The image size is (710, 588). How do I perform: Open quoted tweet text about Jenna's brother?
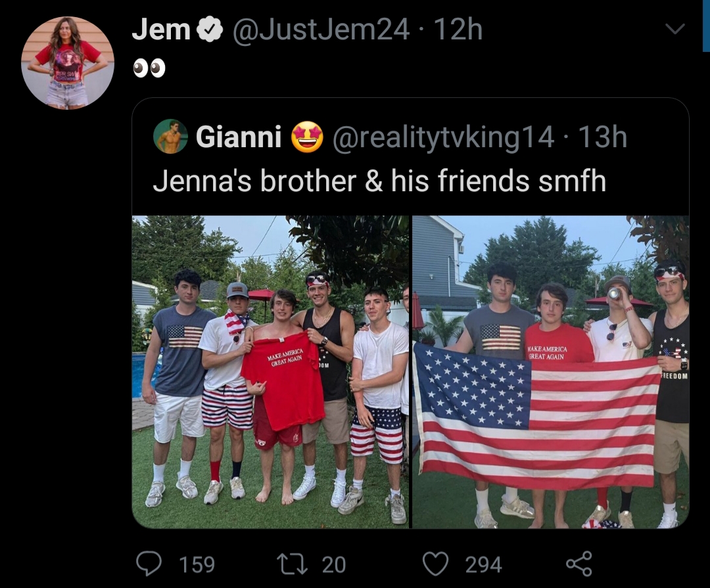coord(379,181)
